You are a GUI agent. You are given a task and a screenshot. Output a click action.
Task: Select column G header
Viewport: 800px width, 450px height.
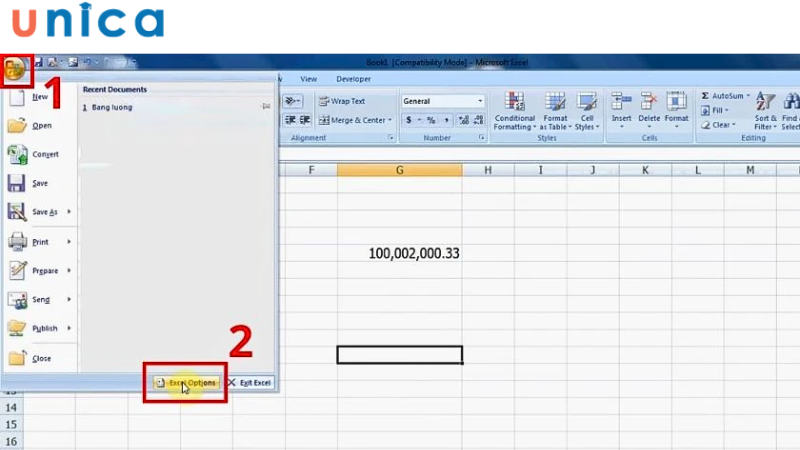tap(399, 170)
